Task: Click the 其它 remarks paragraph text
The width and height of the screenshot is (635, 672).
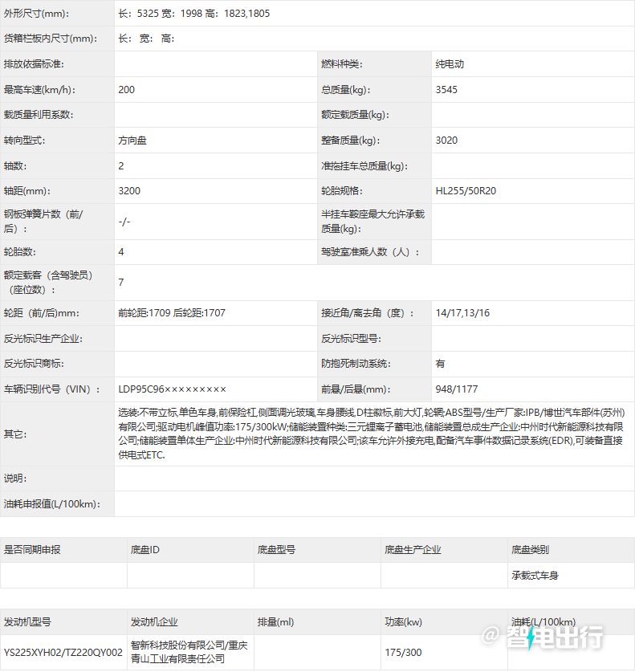Action: click(372, 434)
